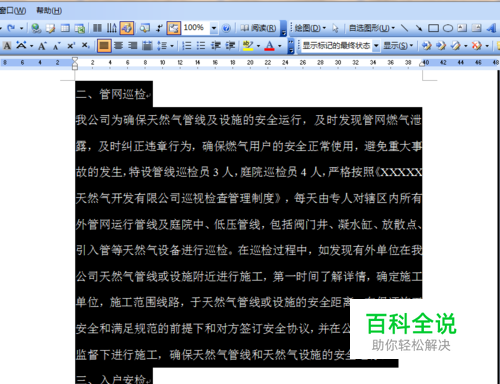Open the Redo history dropdown arrow

pyautogui.click(x=21, y=28)
